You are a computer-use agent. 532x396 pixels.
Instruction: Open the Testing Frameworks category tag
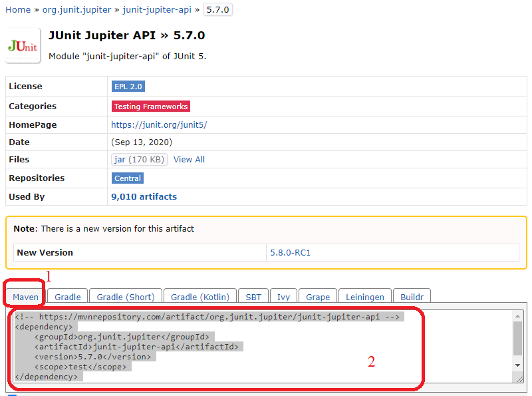click(151, 106)
